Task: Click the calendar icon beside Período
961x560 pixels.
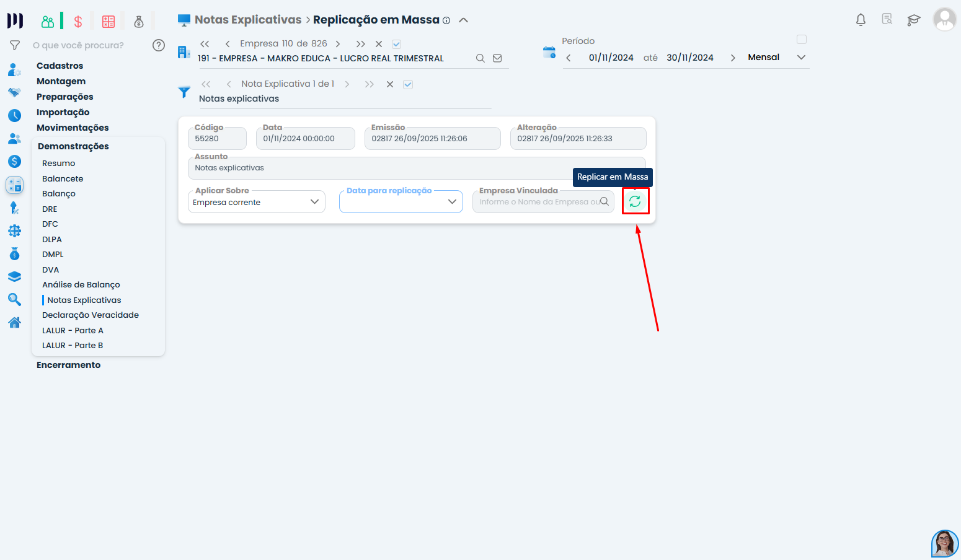Action: pyautogui.click(x=549, y=52)
